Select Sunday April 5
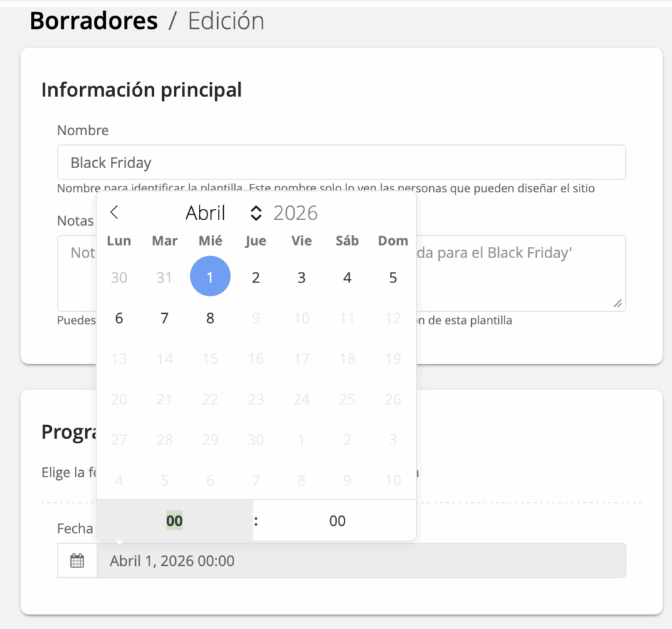672x629 pixels. point(392,278)
